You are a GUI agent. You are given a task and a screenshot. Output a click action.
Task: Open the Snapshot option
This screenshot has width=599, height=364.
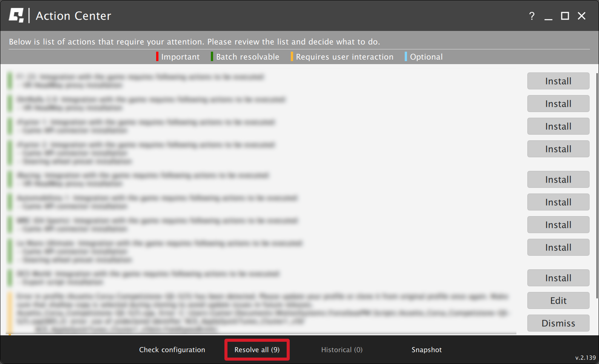tap(426, 350)
